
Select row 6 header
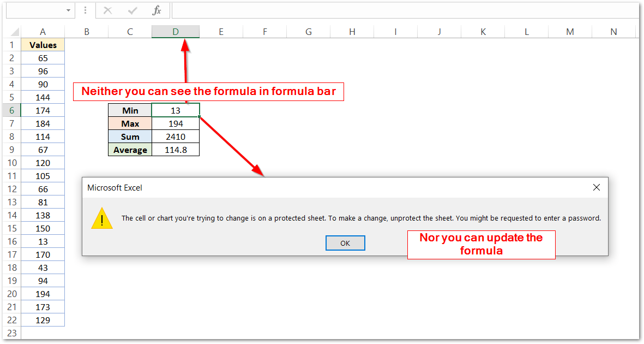point(12,110)
